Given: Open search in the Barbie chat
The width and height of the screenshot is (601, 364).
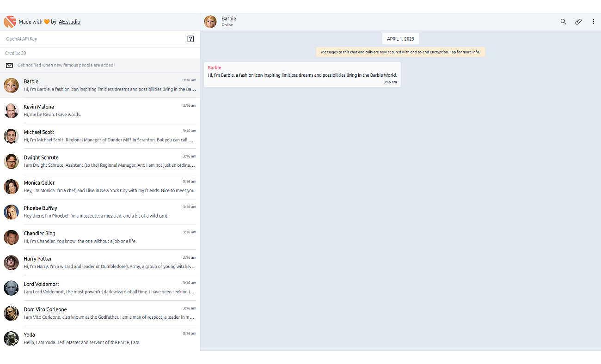Looking at the screenshot, I should (563, 22).
